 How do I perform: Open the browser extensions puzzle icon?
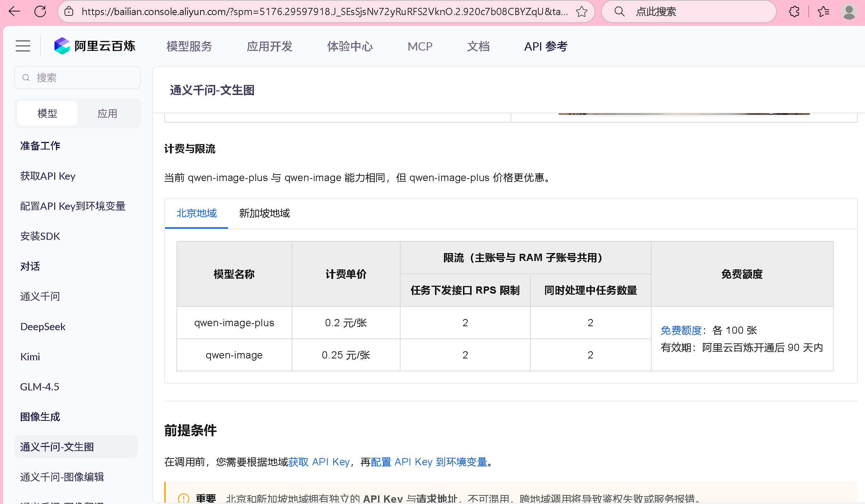794,11
